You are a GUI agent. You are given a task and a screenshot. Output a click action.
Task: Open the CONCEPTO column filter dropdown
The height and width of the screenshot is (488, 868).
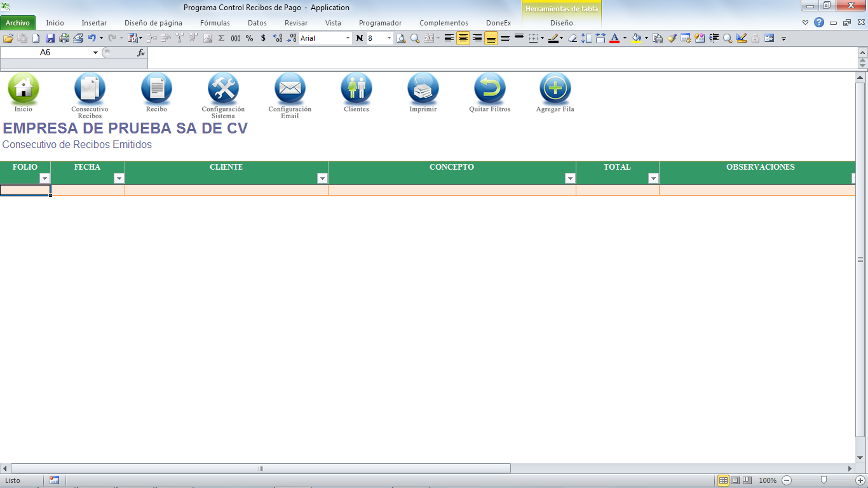[570, 179]
